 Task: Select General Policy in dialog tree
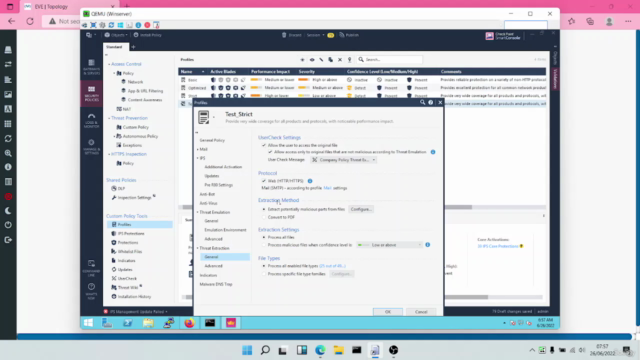[212, 140]
